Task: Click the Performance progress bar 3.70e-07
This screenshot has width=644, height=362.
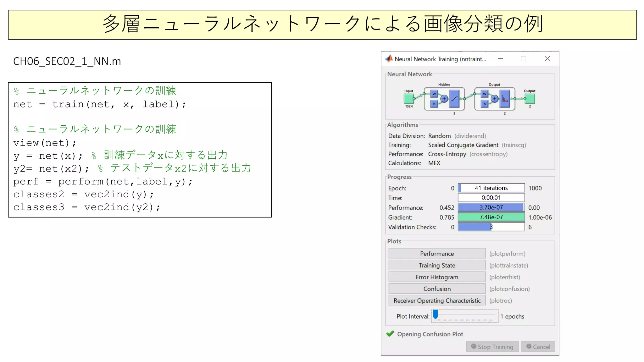Action: coord(491,207)
